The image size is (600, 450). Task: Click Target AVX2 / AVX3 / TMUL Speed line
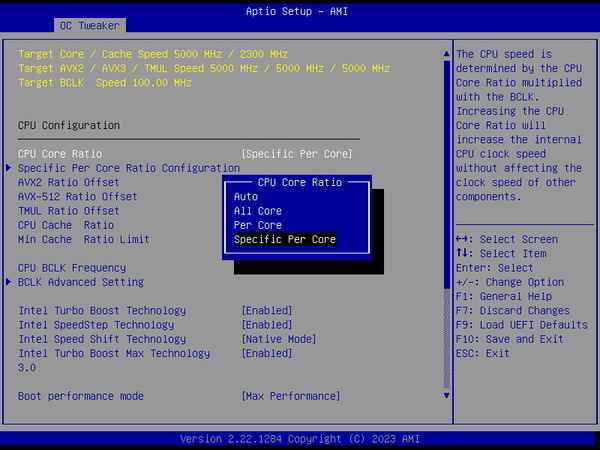[204, 68]
